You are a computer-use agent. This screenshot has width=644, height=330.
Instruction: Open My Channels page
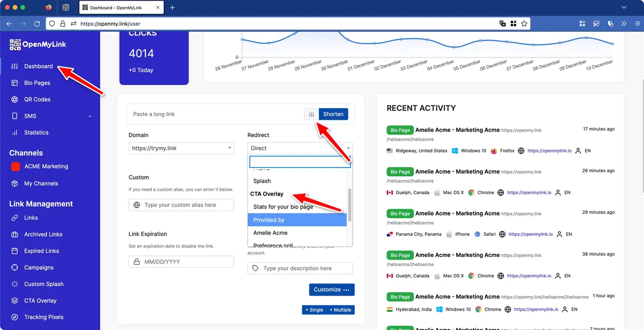coord(41,184)
